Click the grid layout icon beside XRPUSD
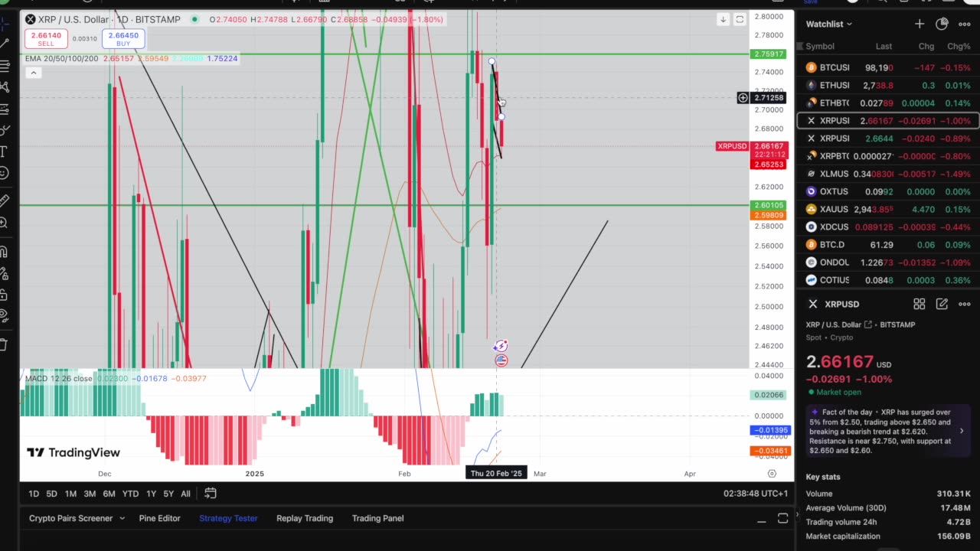Screen dimensions: 980x551 tap(920, 304)
